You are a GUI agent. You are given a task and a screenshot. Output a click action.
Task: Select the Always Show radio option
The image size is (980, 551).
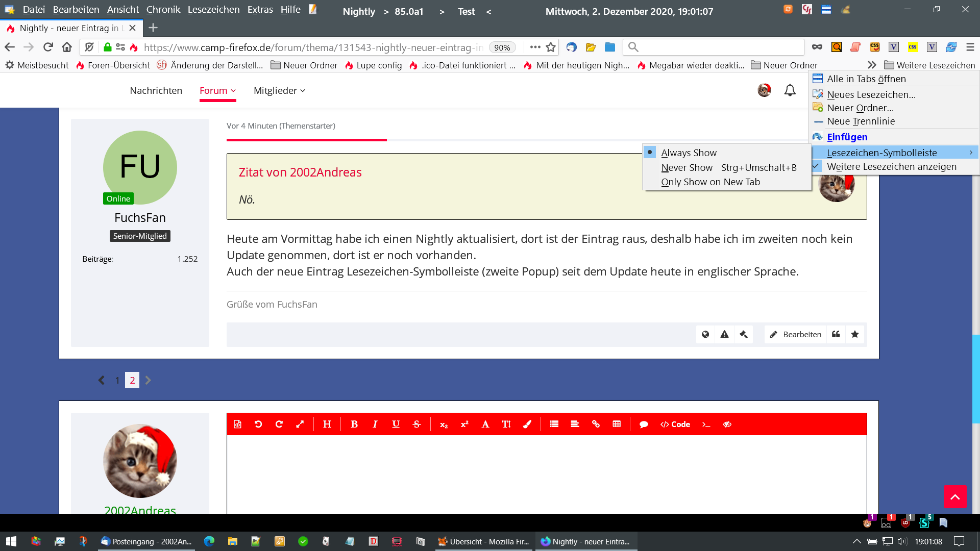tap(689, 153)
